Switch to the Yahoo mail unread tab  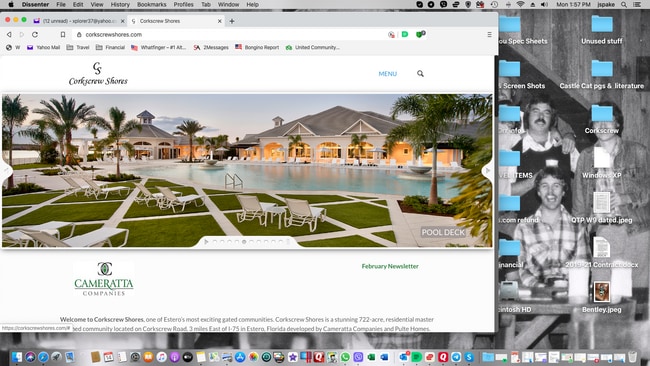point(78,21)
